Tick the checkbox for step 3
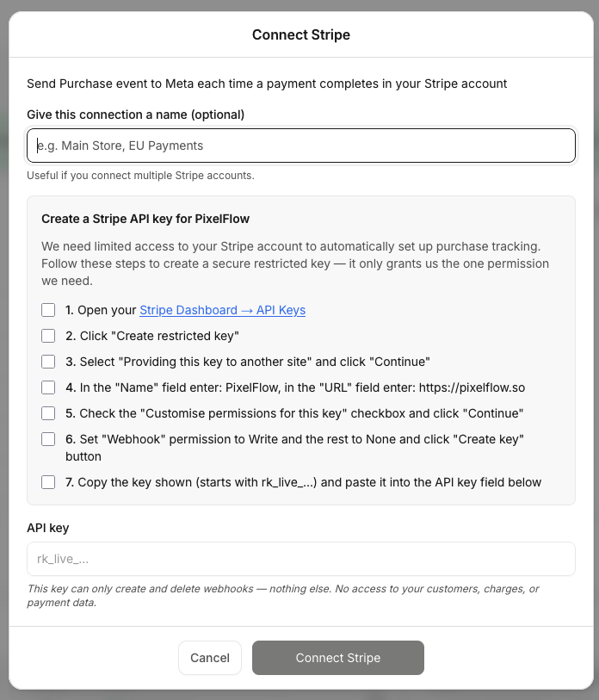599x700 pixels. 48,362
